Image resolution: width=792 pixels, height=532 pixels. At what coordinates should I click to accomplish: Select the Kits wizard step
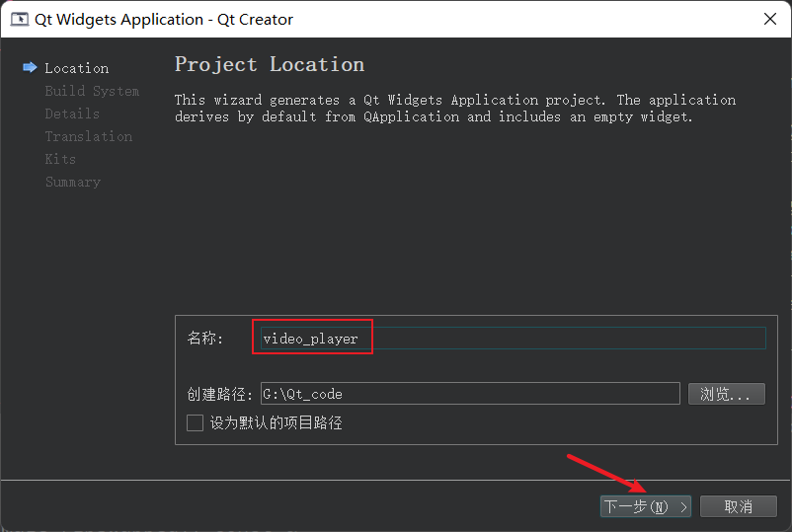pos(60,159)
